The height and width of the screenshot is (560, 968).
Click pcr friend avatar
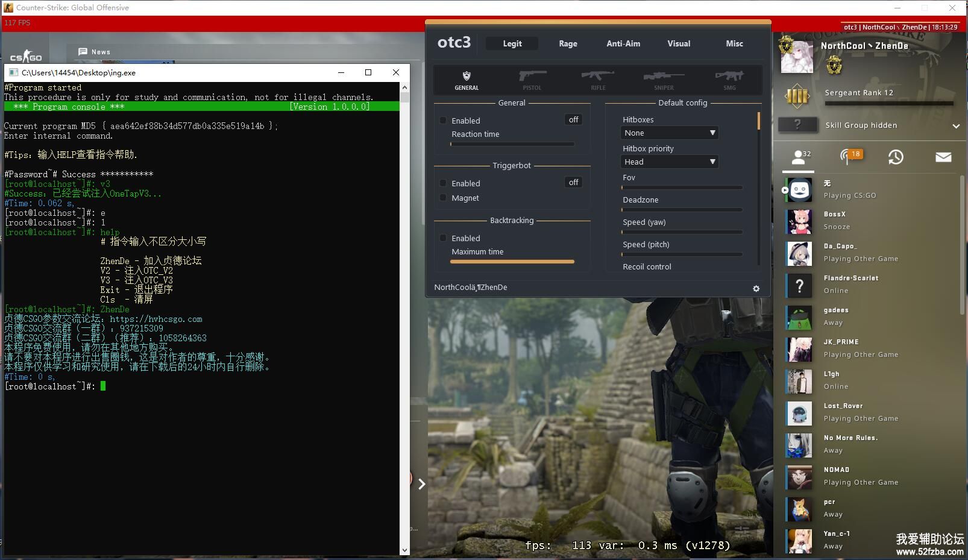799,509
